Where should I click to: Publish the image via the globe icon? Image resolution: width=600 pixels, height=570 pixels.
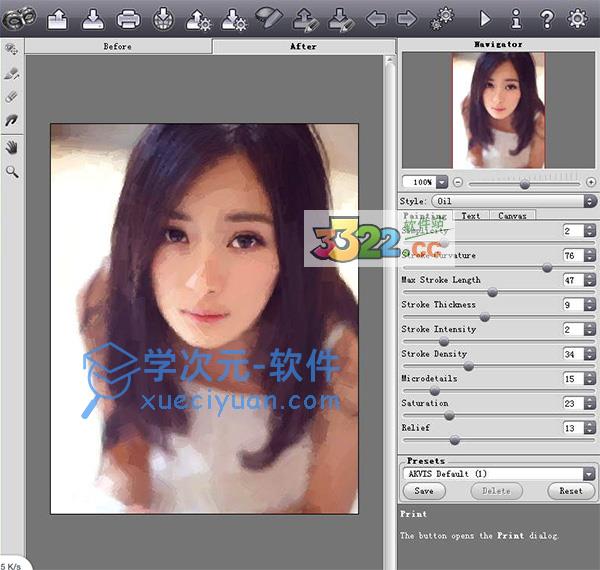coord(163,19)
